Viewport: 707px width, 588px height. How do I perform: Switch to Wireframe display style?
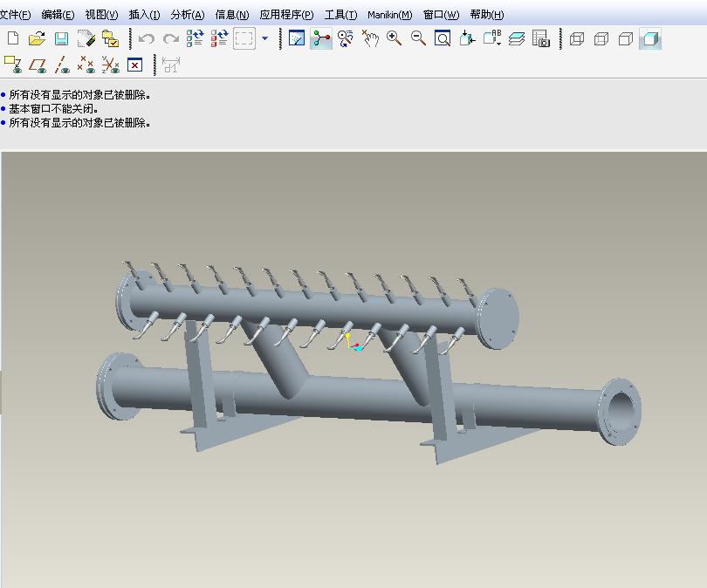pos(577,39)
